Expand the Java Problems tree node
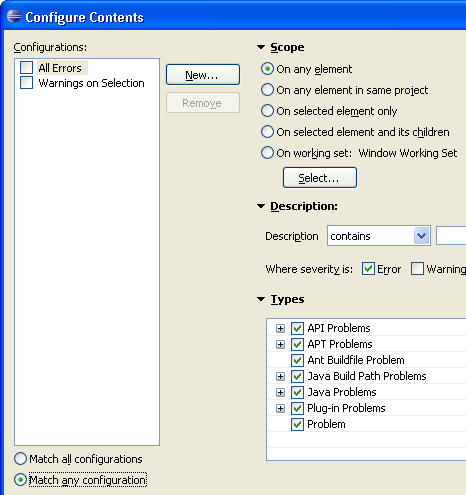Screen dimensions: 466x495 click(280, 393)
